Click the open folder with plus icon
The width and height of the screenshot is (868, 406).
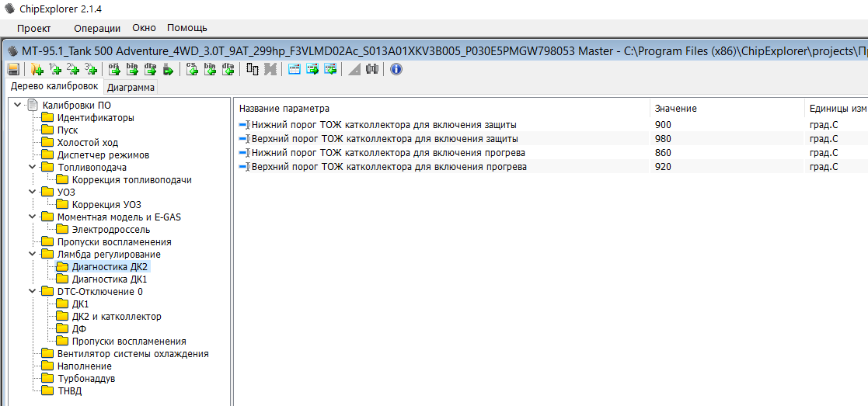pyautogui.click(x=37, y=69)
